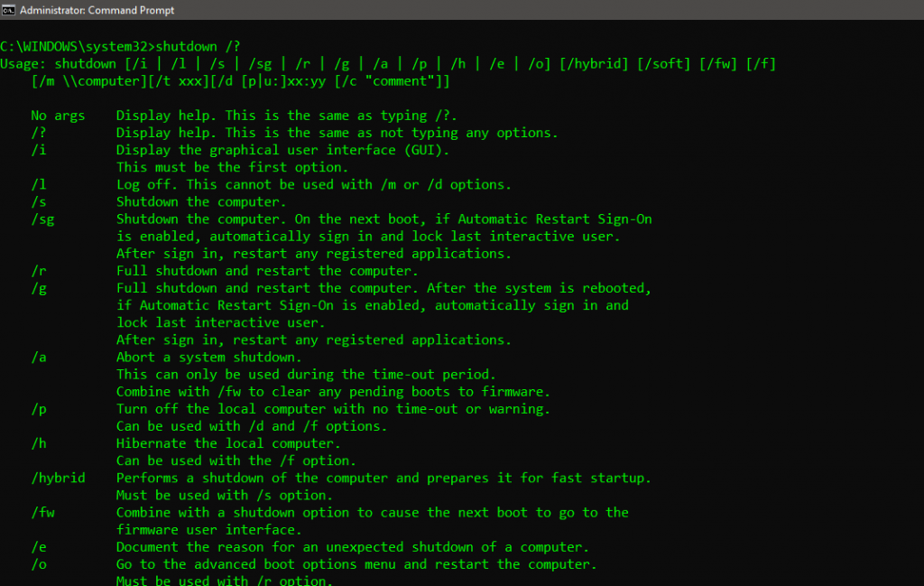Click the 'C:\WINDOWS\system32>' prompt path
Screen dimensions: 924x586
78,46
